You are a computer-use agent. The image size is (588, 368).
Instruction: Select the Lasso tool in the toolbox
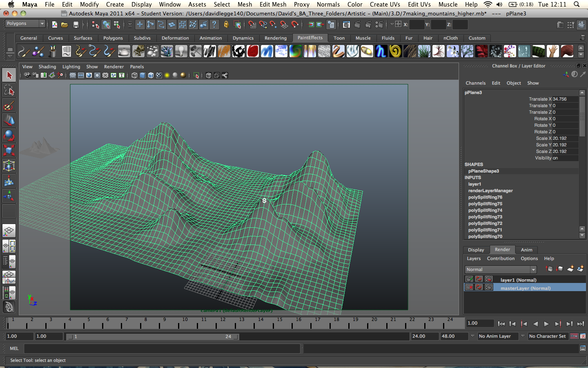pyautogui.click(x=9, y=90)
